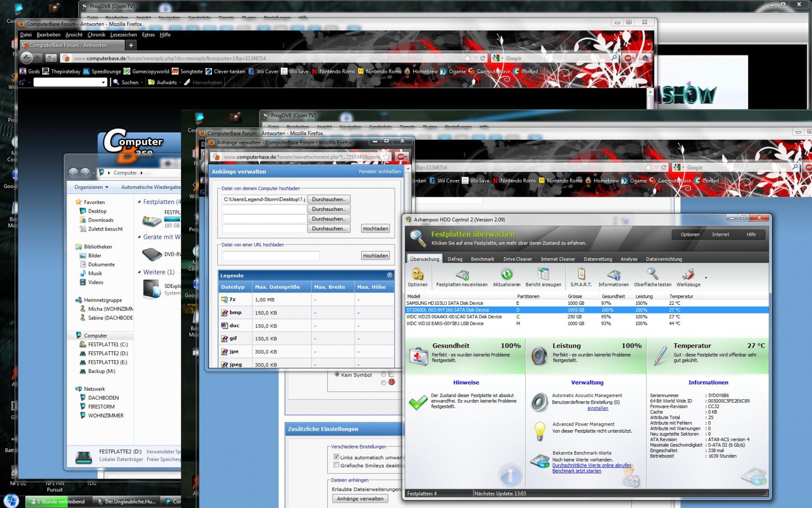Expand the chevron after Computer in Explorer address bar
The image size is (812, 508).
[142, 173]
